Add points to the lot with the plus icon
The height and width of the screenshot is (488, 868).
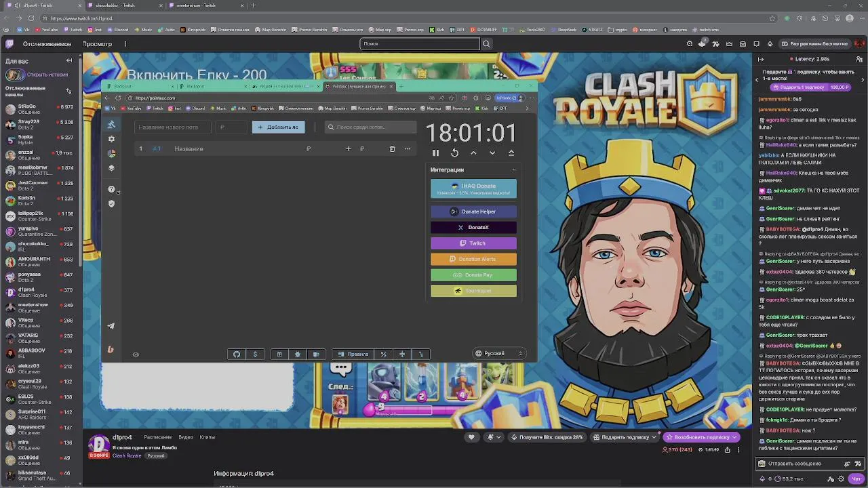pos(348,148)
